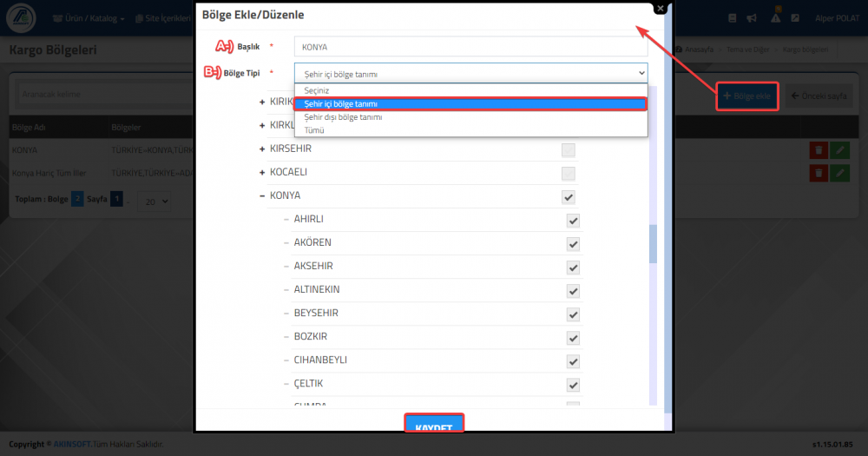This screenshot has width=868, height=456.
Task: Edit the KONYA region with pencil icon
Action: pos(839,150)
